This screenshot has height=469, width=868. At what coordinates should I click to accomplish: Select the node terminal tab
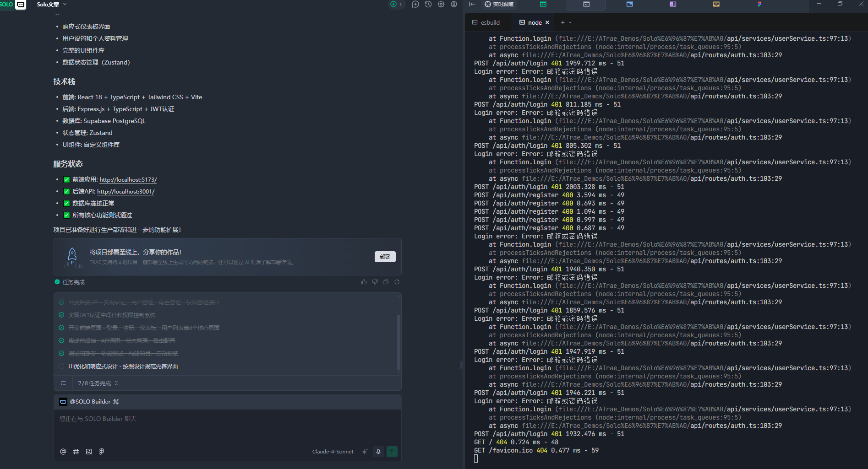(531, 22)
